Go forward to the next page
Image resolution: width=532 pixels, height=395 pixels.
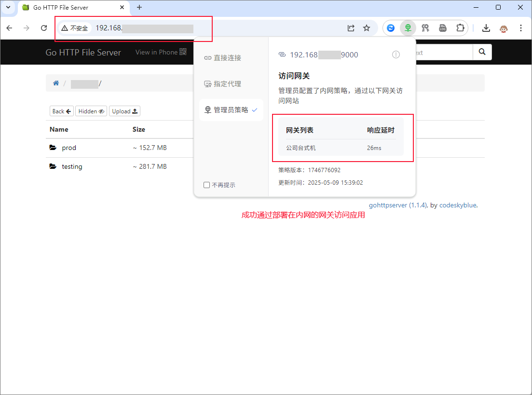(x=27, y=28)
